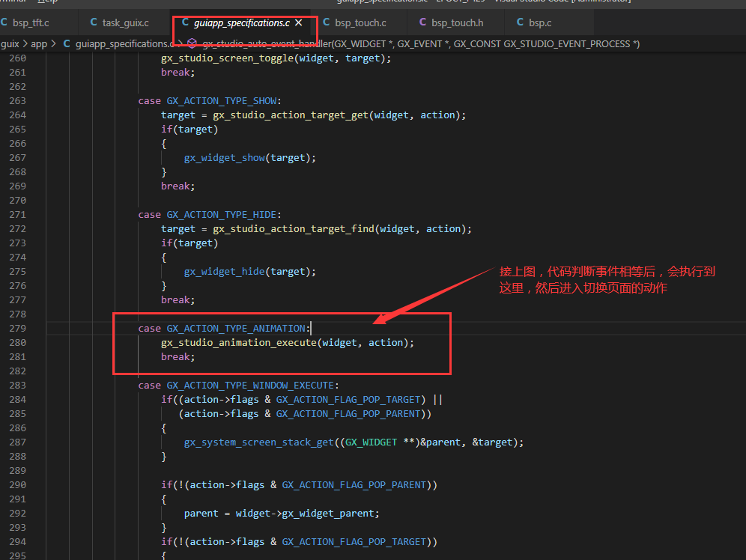This screenshot has width=746, height=560.
Task: Open the bsp_touch.h tab
Action: 457,22
